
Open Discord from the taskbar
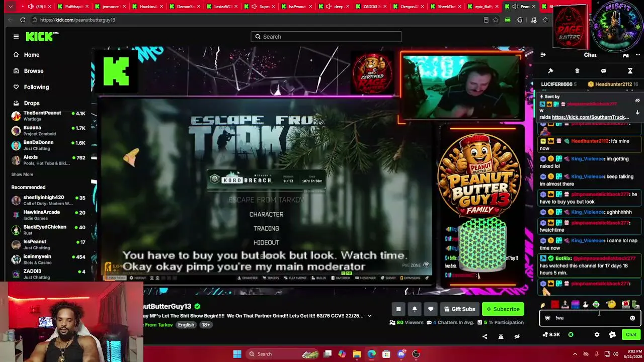(401, 354)
